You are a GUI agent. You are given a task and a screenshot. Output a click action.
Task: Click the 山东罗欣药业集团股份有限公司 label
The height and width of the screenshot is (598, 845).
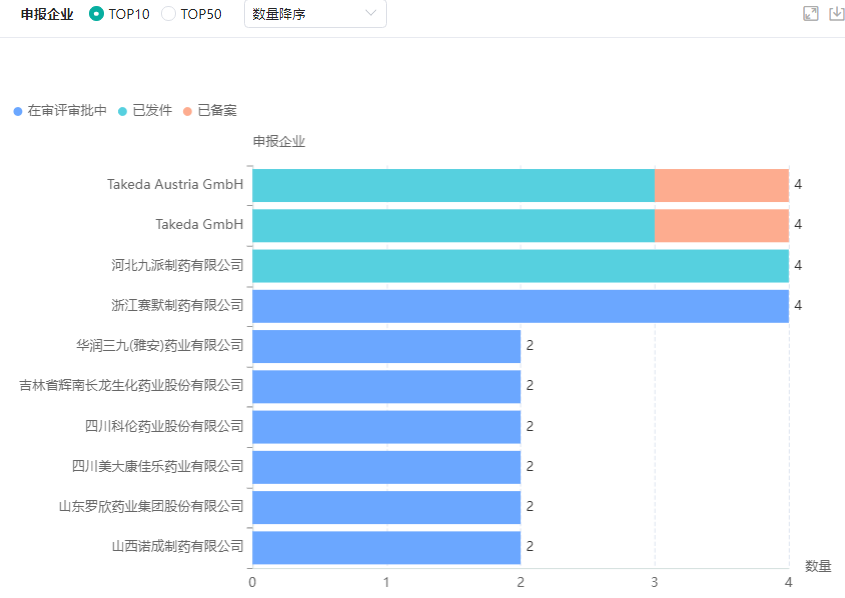click(x=151, y=506)
